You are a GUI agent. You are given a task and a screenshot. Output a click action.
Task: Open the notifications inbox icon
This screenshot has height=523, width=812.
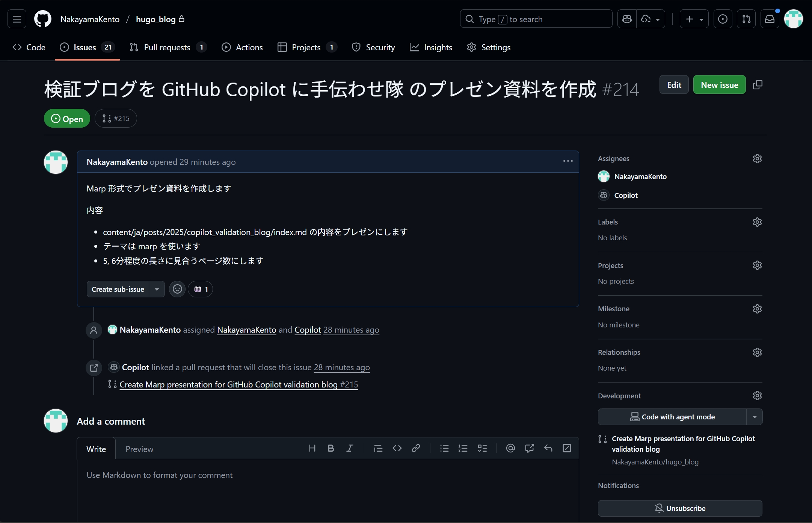click(770, 19)
